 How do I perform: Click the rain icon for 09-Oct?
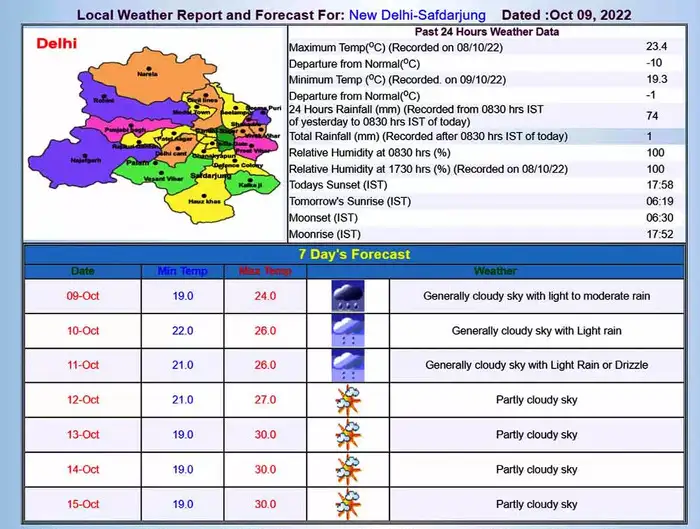pyautogui.click(x=348, y=296)
